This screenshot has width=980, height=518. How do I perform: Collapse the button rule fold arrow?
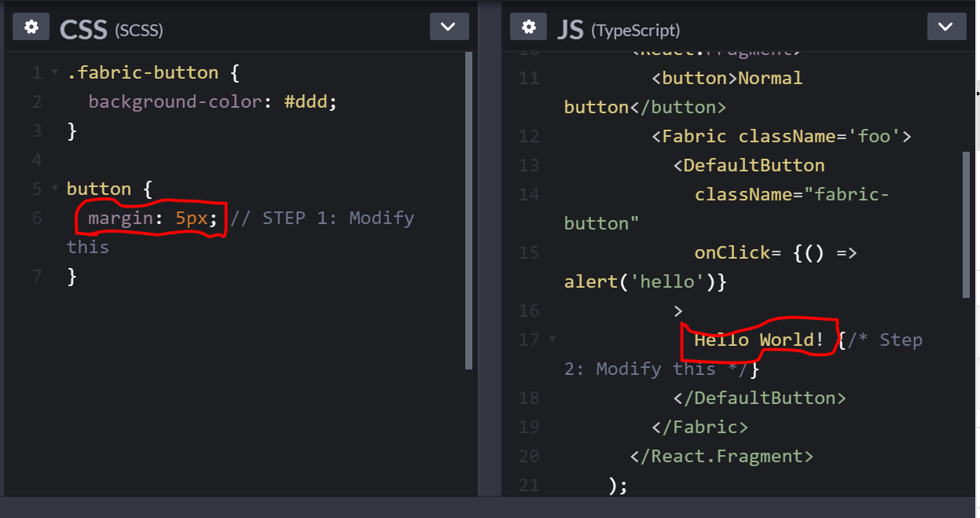click(x=54, y=189)
